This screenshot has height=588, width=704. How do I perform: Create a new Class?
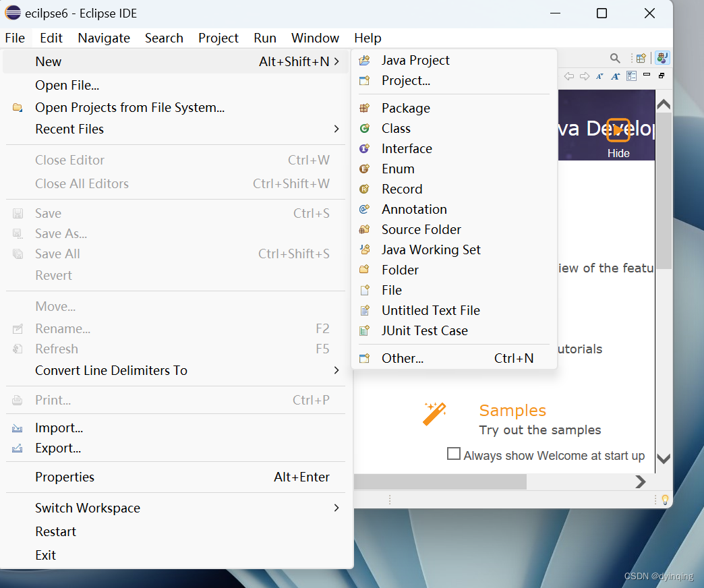point(454,128)
